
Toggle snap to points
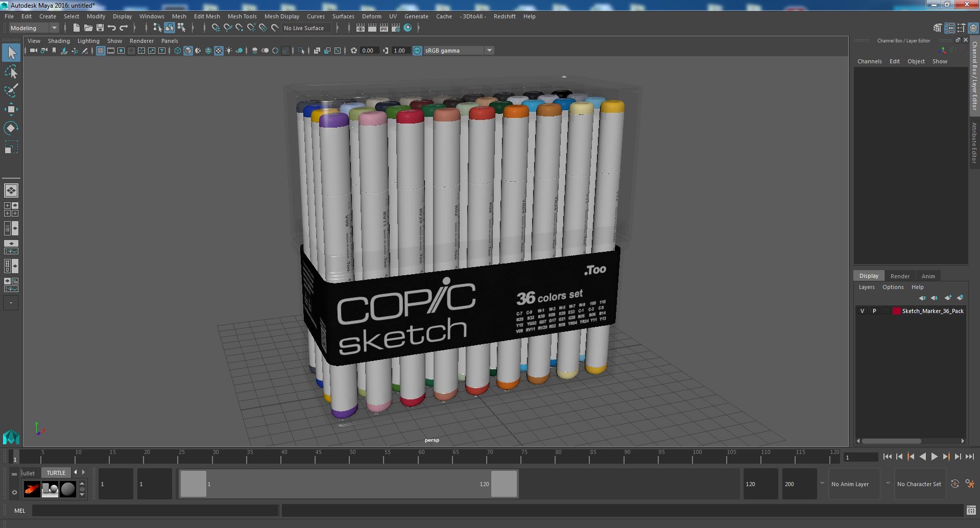point(240,28)
